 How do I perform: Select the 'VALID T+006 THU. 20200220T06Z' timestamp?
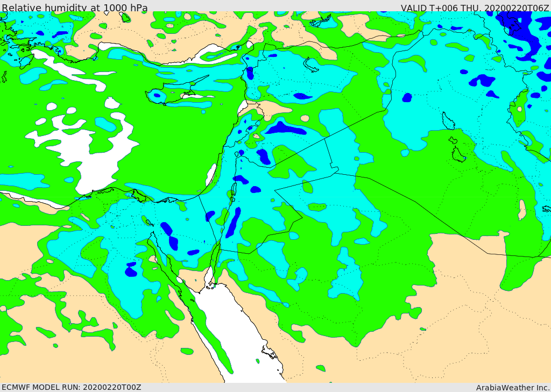[x=475, y=8]
